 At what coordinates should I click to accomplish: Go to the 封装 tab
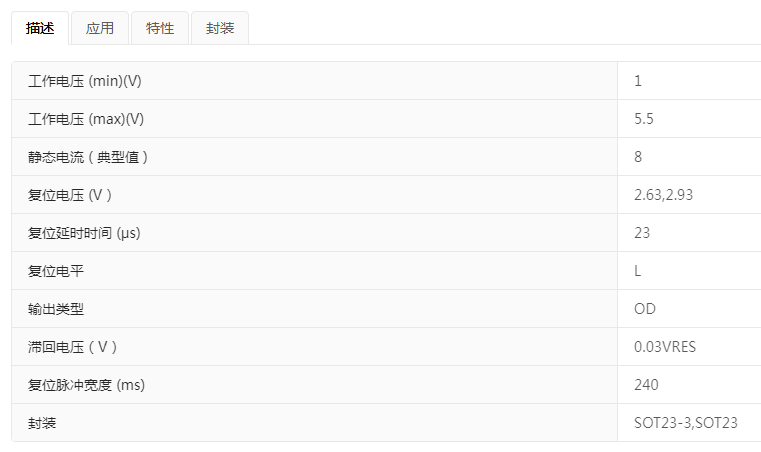click(x=220, y=29)
